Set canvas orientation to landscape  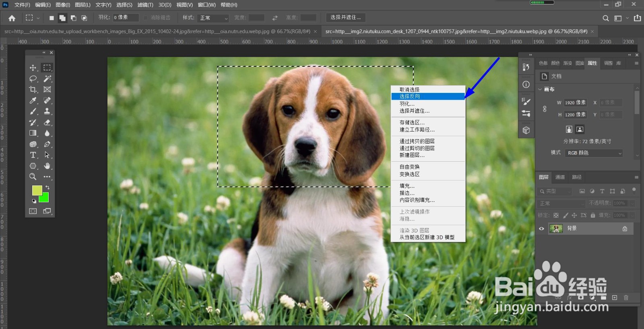coord(580,129)
